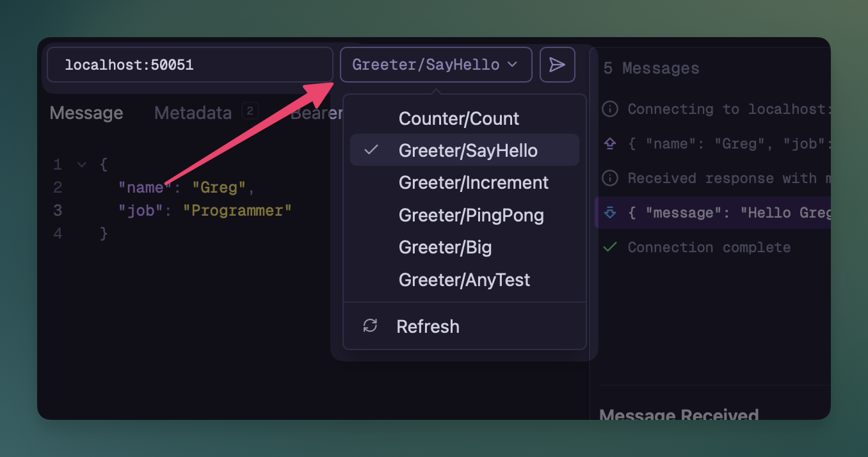Click the send request paper plane icon

[x=557, y=65]
